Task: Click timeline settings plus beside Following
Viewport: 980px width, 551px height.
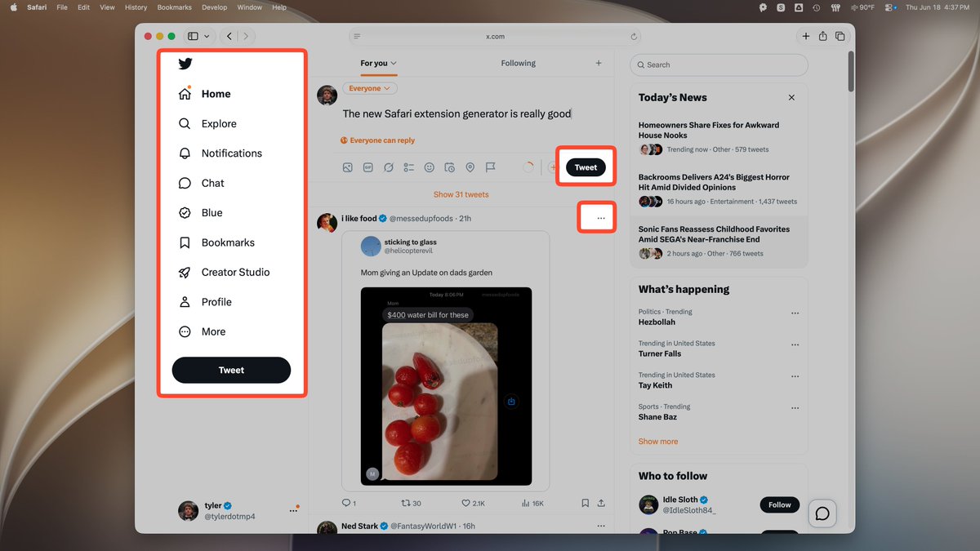Action: point(599,63)
